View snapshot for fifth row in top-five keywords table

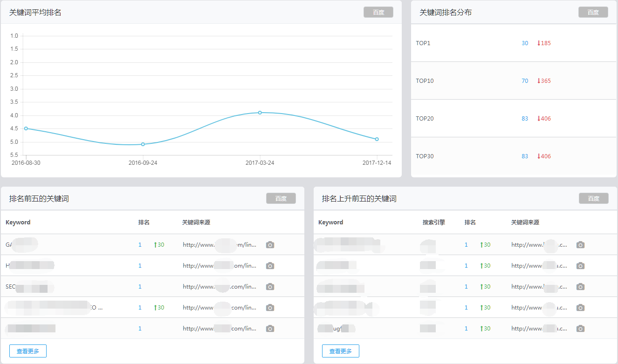pos(270,329)
